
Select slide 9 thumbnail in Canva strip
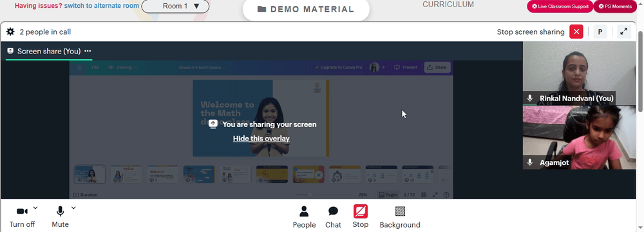click(x=381, y=175)
